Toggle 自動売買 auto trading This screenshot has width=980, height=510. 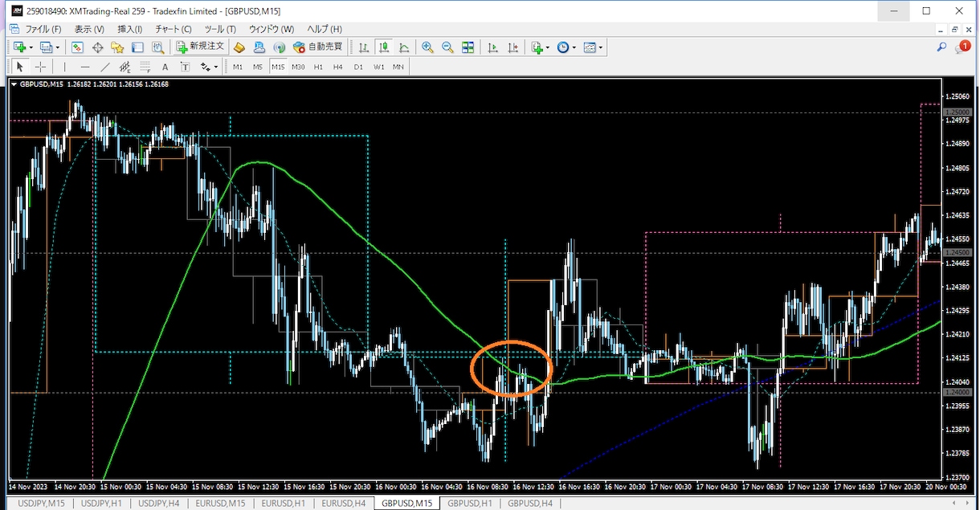[318, 47]
